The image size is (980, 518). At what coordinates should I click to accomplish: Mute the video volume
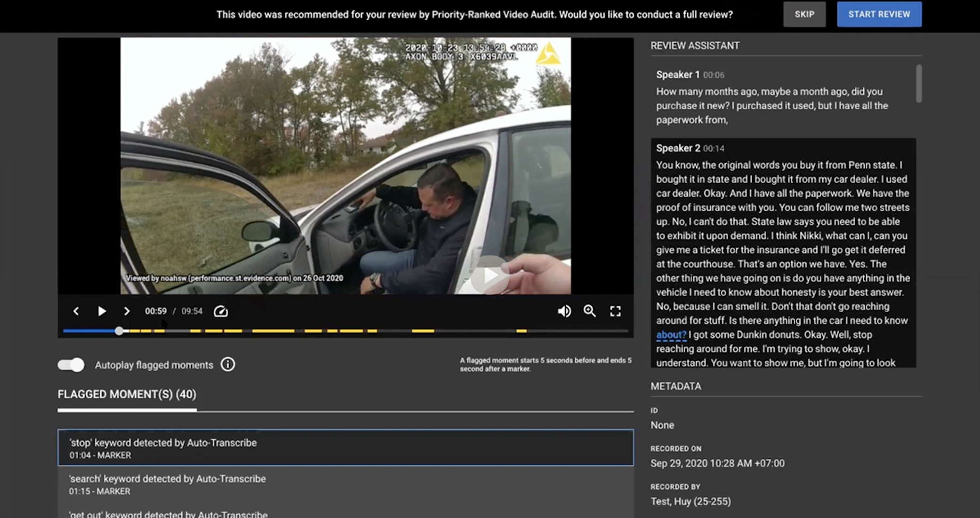point(564,311)
